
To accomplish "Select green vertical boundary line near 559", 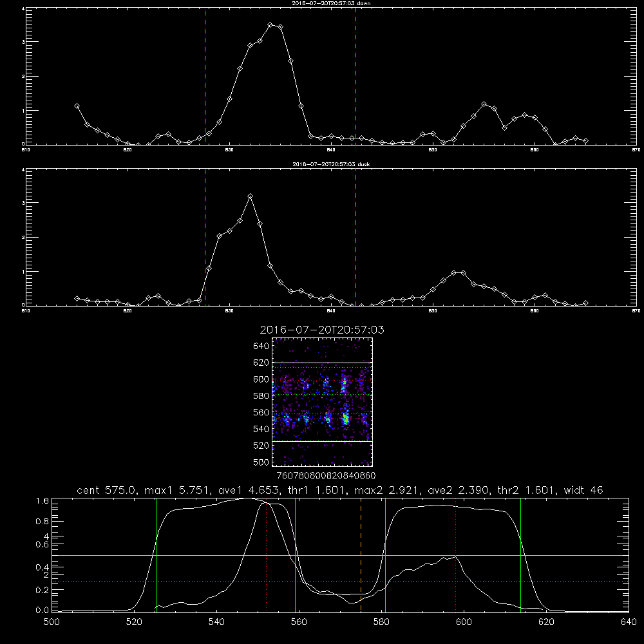I will pyautogui.click(x=296, y=554).
